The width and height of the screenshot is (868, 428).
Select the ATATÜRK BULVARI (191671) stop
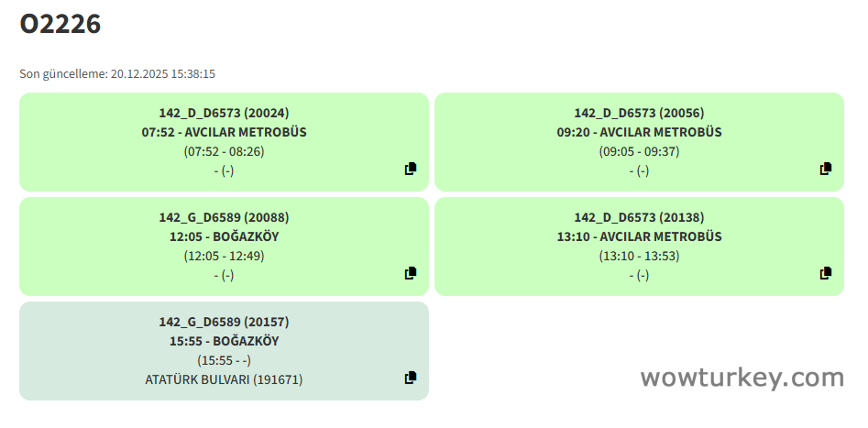coord(224,379)
